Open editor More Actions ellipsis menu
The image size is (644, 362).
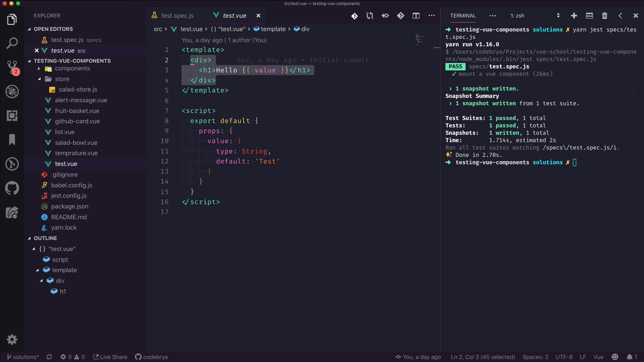[x=432, y=16]
